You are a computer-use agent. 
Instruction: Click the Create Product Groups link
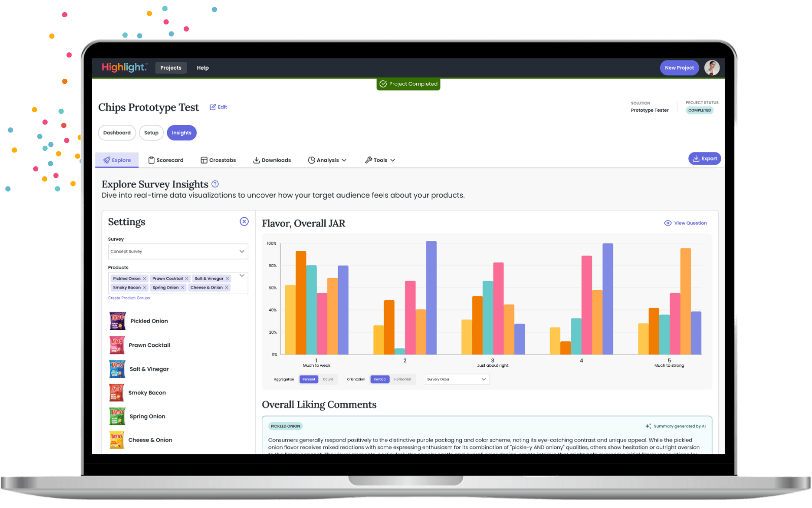pyautogui.click(x=129, y=298)
